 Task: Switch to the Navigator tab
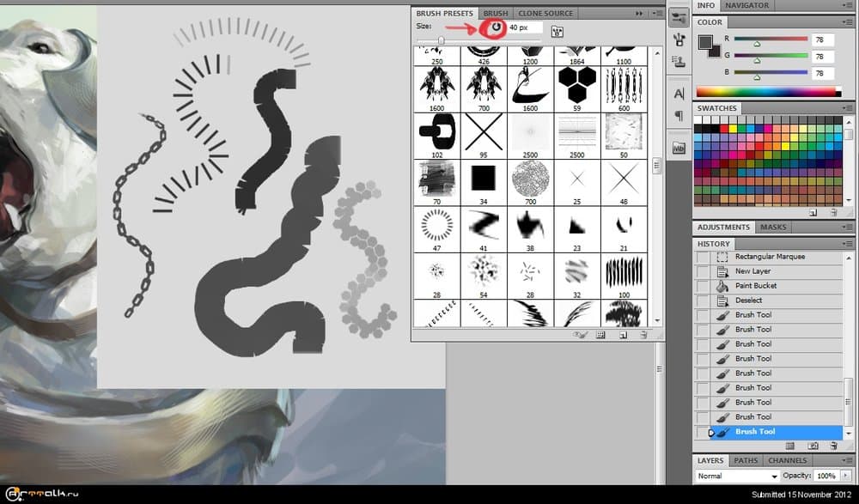(746, 5)
